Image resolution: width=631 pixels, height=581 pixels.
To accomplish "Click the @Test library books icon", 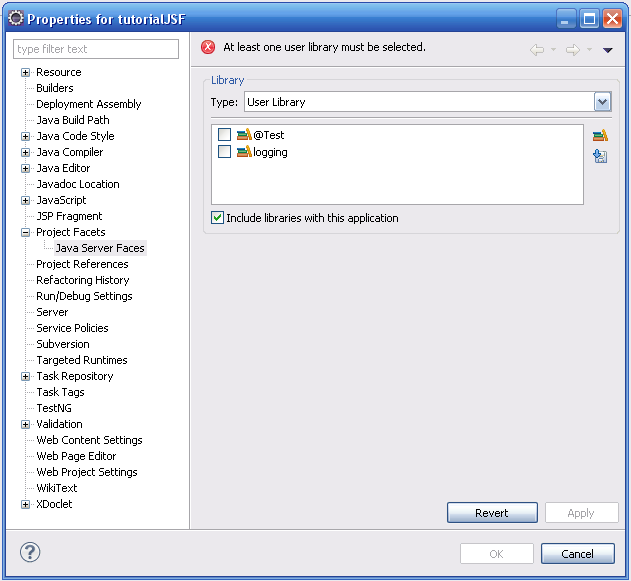I will 244,134.
